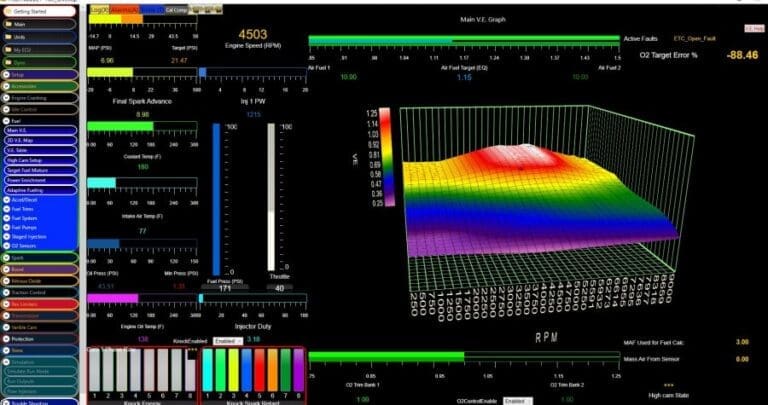Open the O2ControlEnable dropdown
The width and height of the screenshot is (768, 405).
point(518,400)
